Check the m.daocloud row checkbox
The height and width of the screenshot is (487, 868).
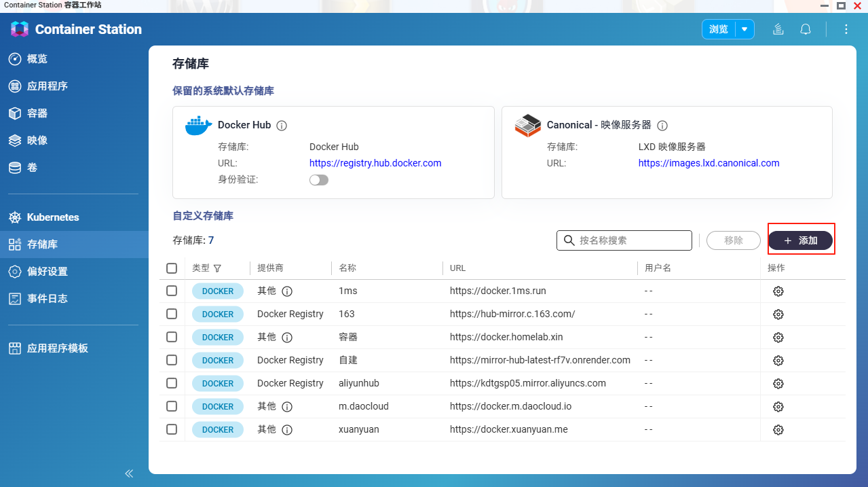[x=172, y=406]
